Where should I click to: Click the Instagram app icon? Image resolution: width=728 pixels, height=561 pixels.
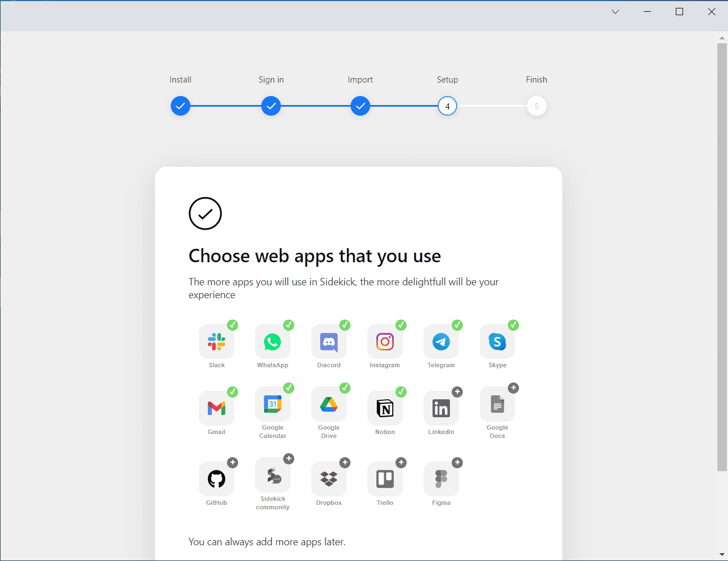point(385,341)
